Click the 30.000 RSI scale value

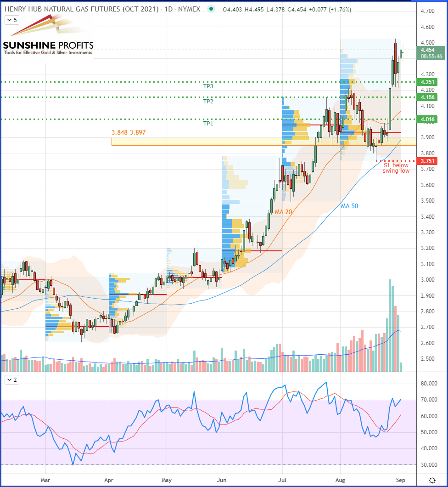pyautogui.click(x=429, y=465)
